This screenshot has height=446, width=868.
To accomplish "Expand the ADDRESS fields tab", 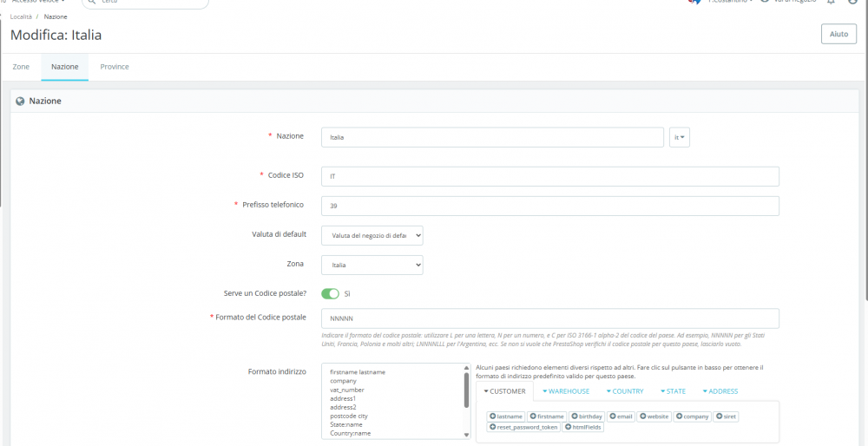I will 720,391.
